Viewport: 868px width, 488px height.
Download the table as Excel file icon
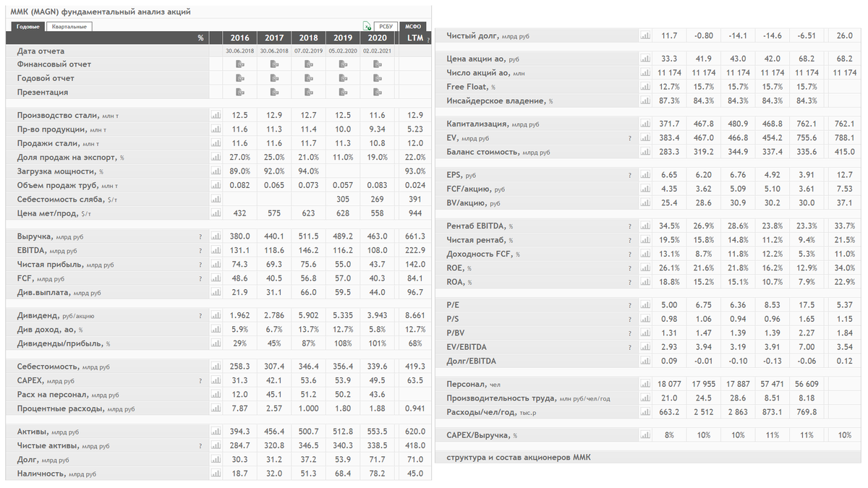click(x=367, y=25)
